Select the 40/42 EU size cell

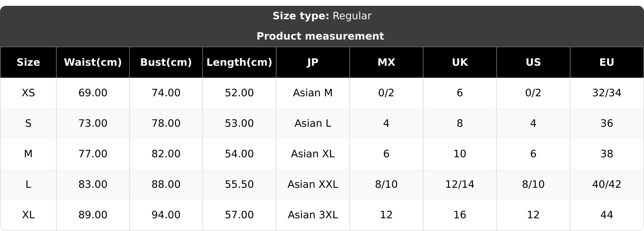[607, 185]
